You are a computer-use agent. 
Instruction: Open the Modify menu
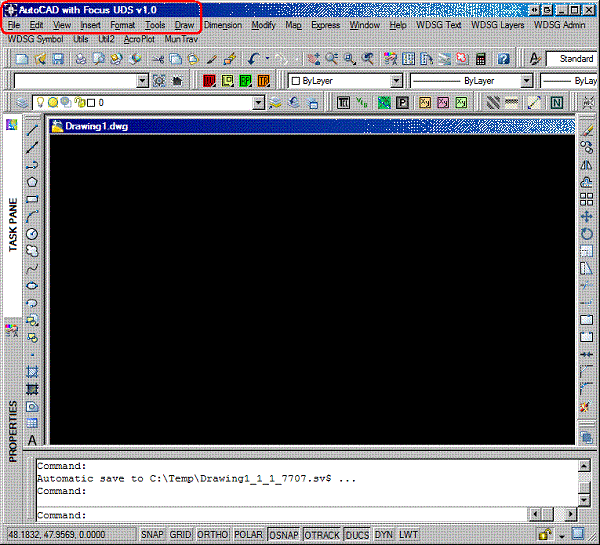pyautogui.click(x=263, y=25)
